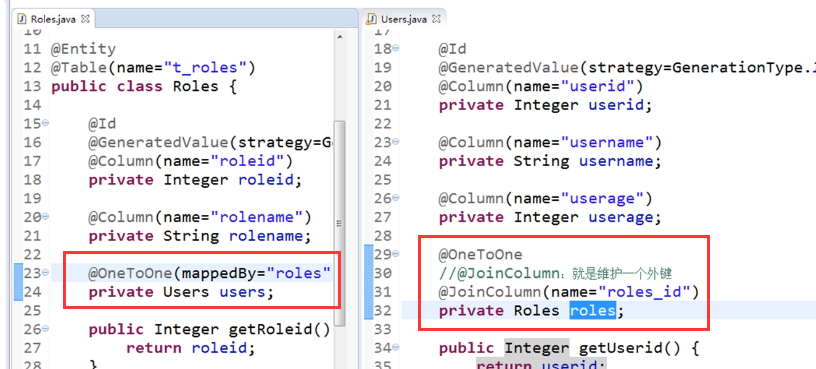
Task: Click the Roles.java vertical scrollbar thumb
Action: (x=339, y=223)
